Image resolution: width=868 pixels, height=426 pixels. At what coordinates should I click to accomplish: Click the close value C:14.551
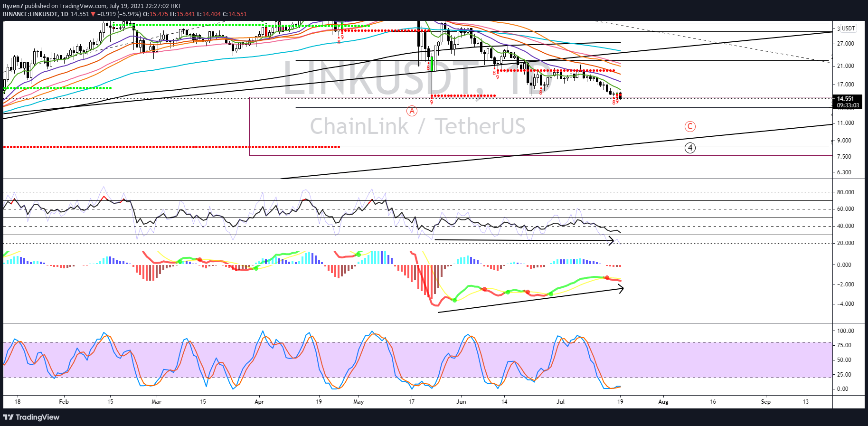coord(235,14)
